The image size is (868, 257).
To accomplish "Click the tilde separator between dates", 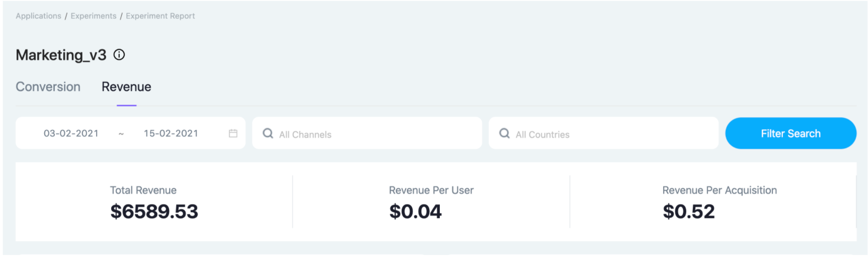I will [121, 134].
